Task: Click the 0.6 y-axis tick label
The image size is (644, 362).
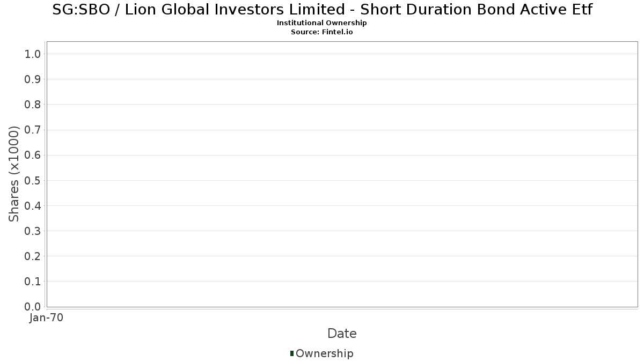Action: (33, 155)
